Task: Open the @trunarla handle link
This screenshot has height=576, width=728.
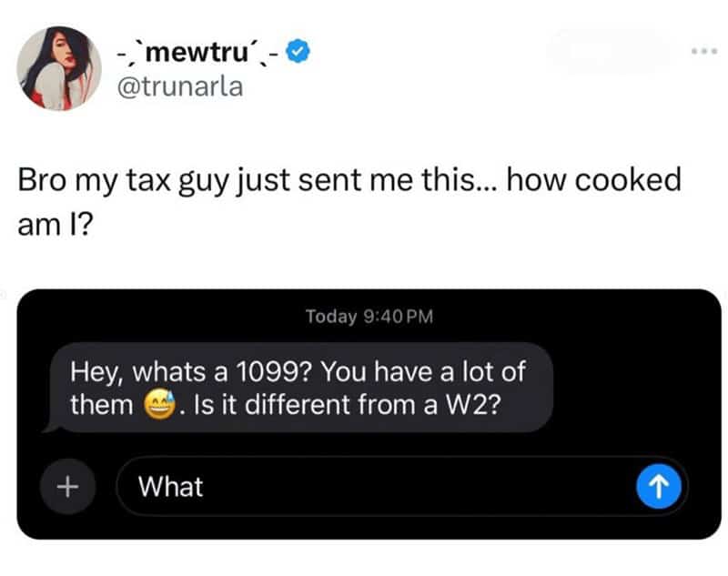Action: coord(181,87)
